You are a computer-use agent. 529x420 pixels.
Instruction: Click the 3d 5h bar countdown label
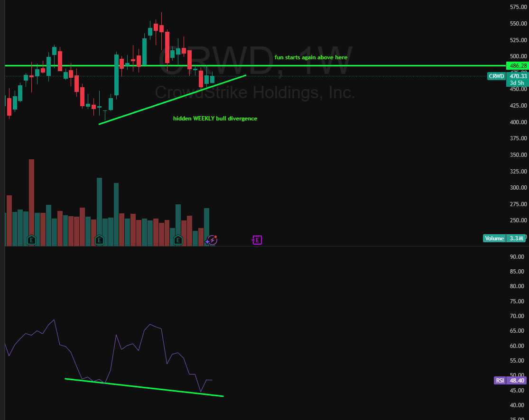coord(518,83)
